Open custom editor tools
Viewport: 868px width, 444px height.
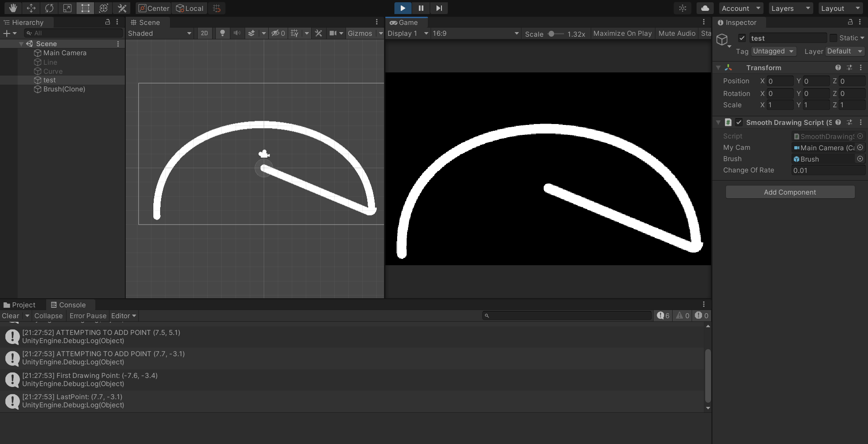122,8
